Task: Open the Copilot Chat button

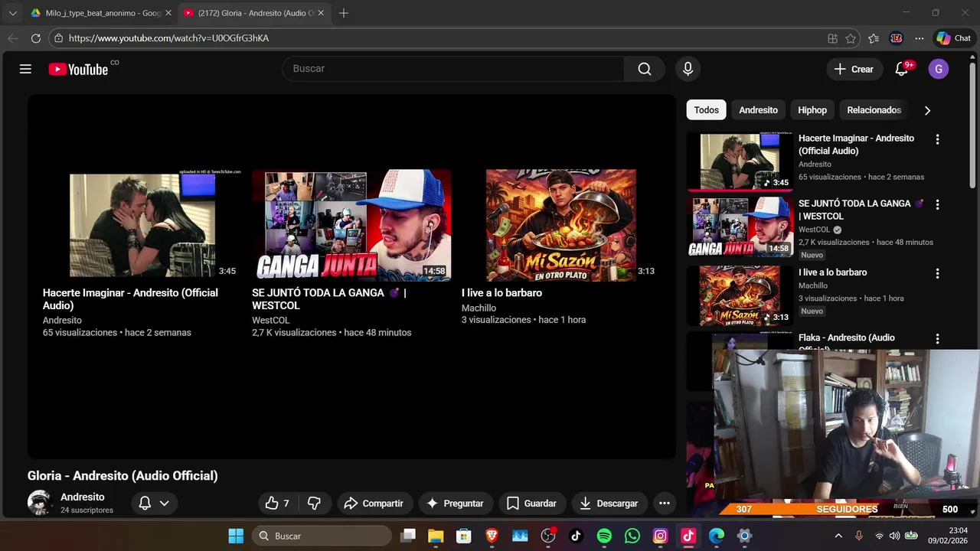Action: pos(954,38)
